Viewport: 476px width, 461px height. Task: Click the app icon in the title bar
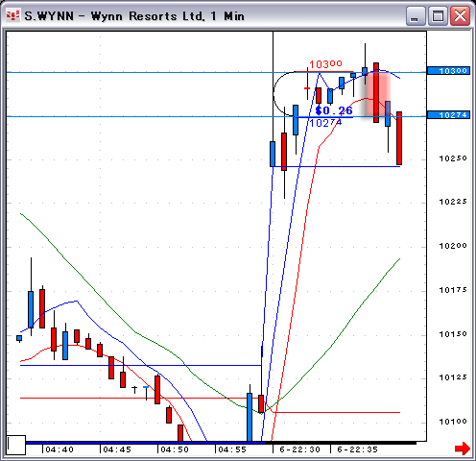[13, 15]
